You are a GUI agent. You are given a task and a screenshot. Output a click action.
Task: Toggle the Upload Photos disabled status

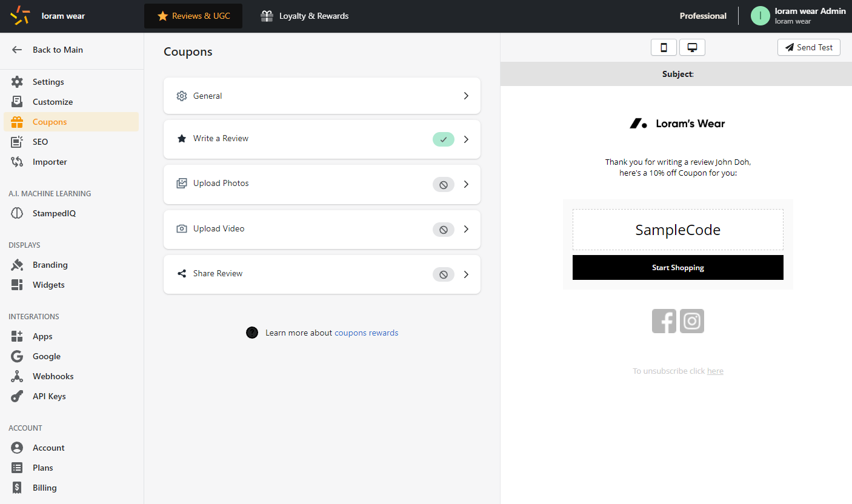pos(444,185)
